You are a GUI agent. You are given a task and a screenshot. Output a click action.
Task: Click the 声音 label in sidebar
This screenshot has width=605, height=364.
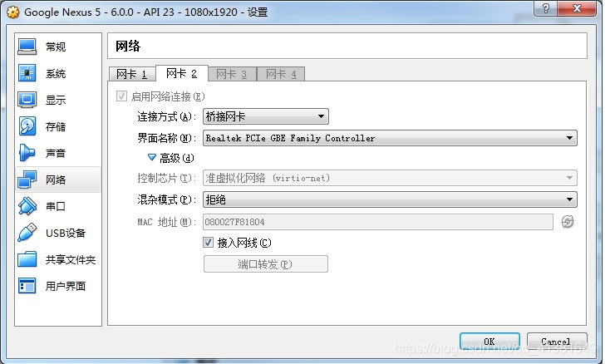[56, 153]
